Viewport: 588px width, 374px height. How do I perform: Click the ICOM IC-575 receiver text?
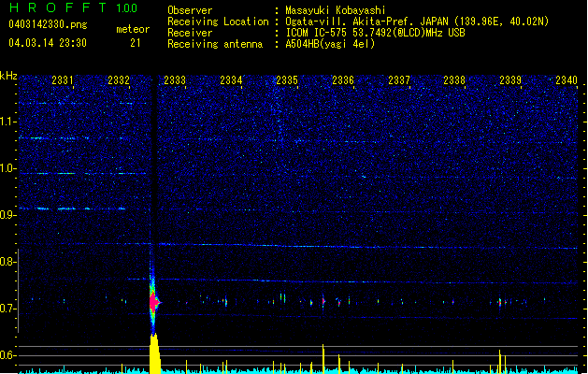376,33
